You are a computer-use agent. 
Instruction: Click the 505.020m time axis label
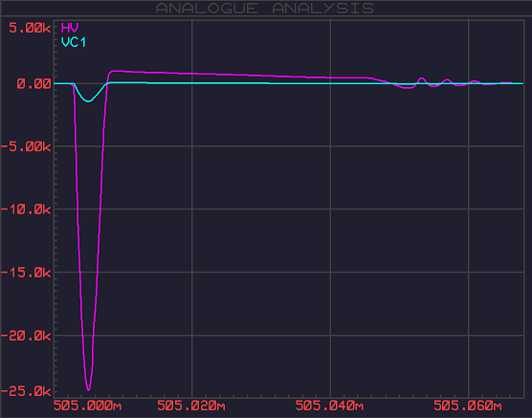point(191,406)
